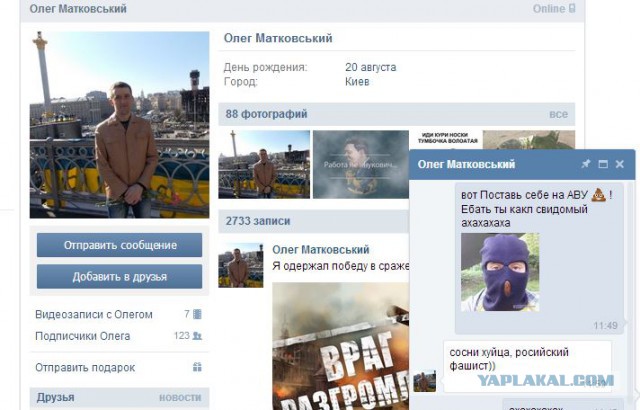Click the birthday value 20 августа
The image size is (640, 410).
pyautogui.click(x=371, y=67)
